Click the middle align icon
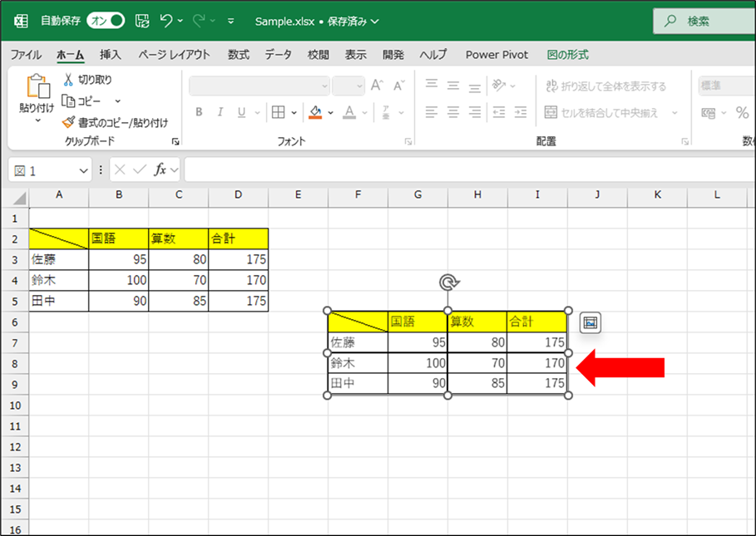This screenshot has height=536, width=756. tap(453, 86)
